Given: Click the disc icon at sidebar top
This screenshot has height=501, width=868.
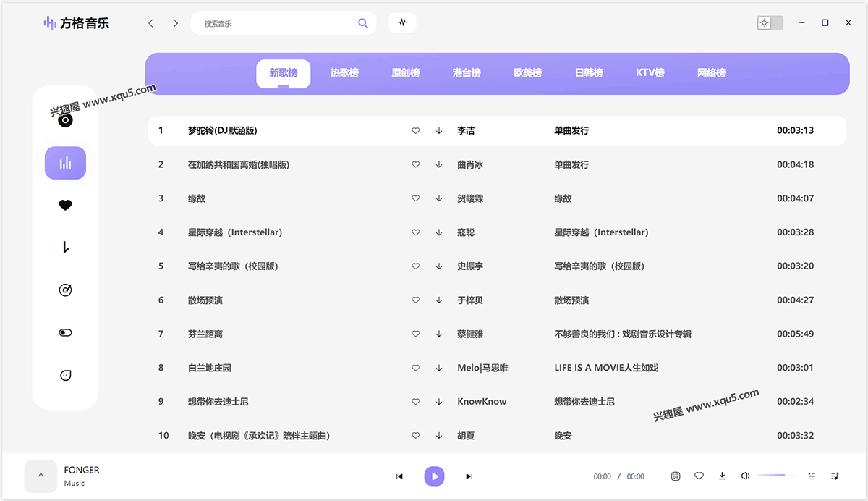Looking at the screenshot, I should click(65, 120).
